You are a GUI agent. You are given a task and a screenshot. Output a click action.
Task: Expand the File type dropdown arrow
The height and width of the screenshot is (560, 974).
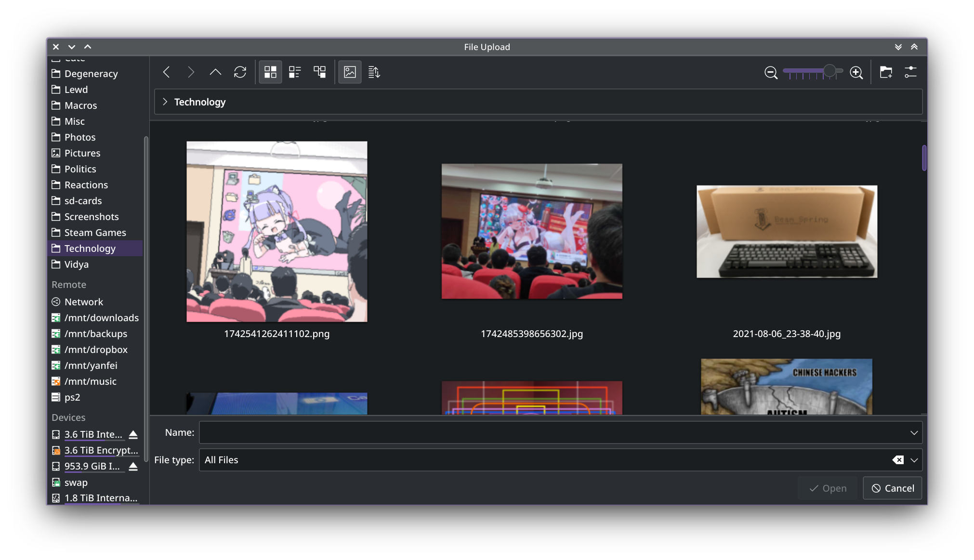click(914, 460)
